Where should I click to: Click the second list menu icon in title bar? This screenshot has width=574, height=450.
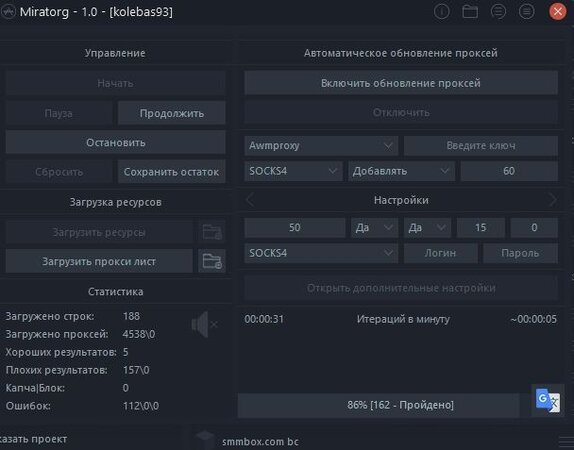(x=526, y=12)
